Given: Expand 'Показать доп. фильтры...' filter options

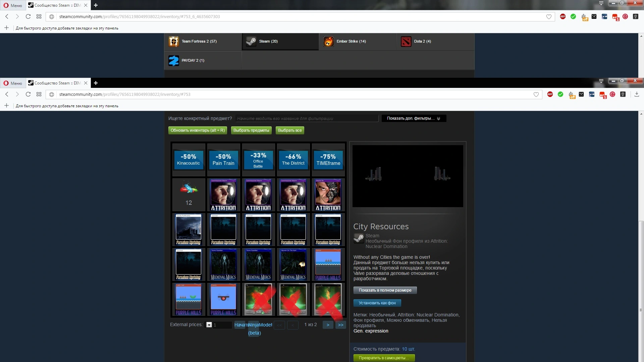Looking at the screenshot, I should click(x=414, y=118).
